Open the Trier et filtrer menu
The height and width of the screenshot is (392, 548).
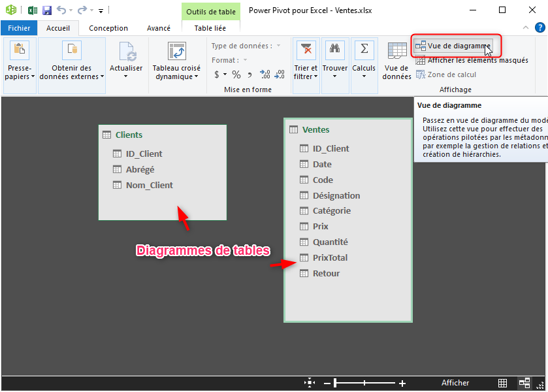point(306,66)
